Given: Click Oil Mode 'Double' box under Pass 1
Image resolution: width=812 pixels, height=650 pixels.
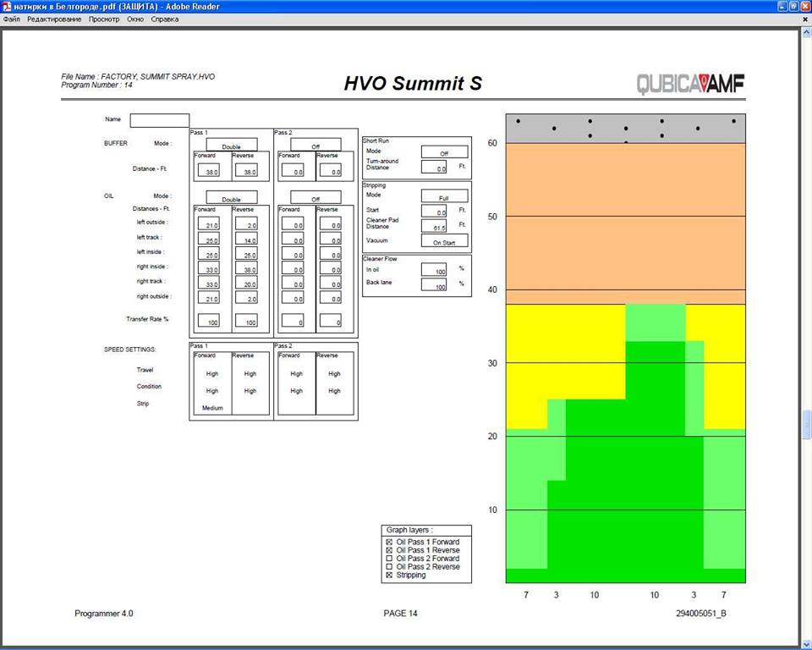Looking at the screenshot, I should pos(232,197).
